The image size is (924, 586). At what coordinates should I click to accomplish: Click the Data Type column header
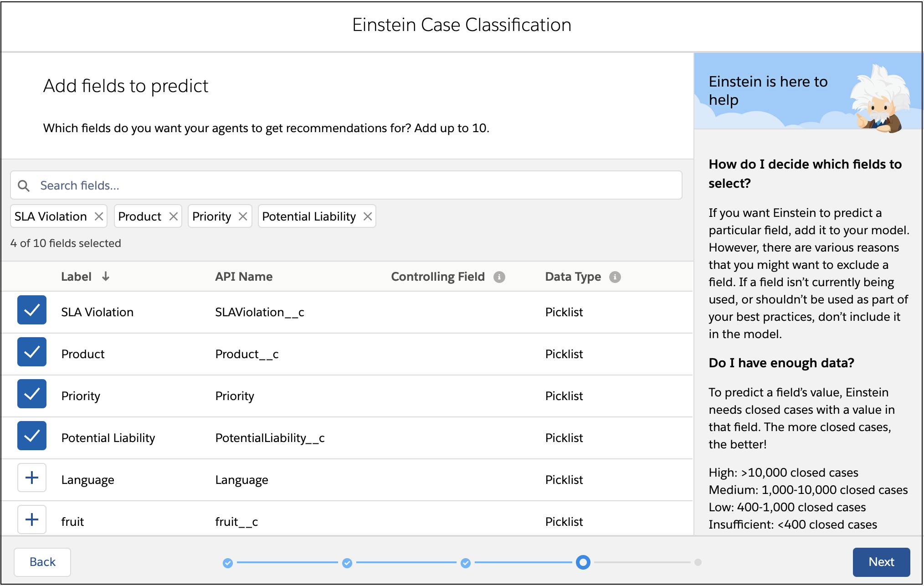(573, 277)
